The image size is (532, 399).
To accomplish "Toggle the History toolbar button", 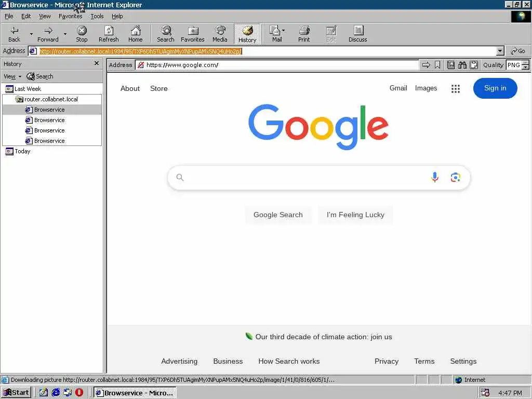I will (x=247, y=34).
